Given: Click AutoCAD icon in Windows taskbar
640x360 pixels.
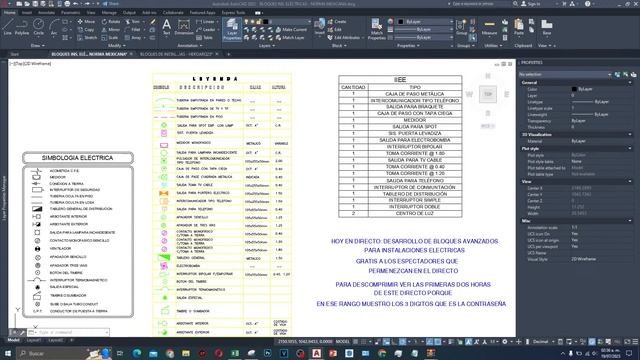Looking at the screenshot, I should click(x=316, y=353).
